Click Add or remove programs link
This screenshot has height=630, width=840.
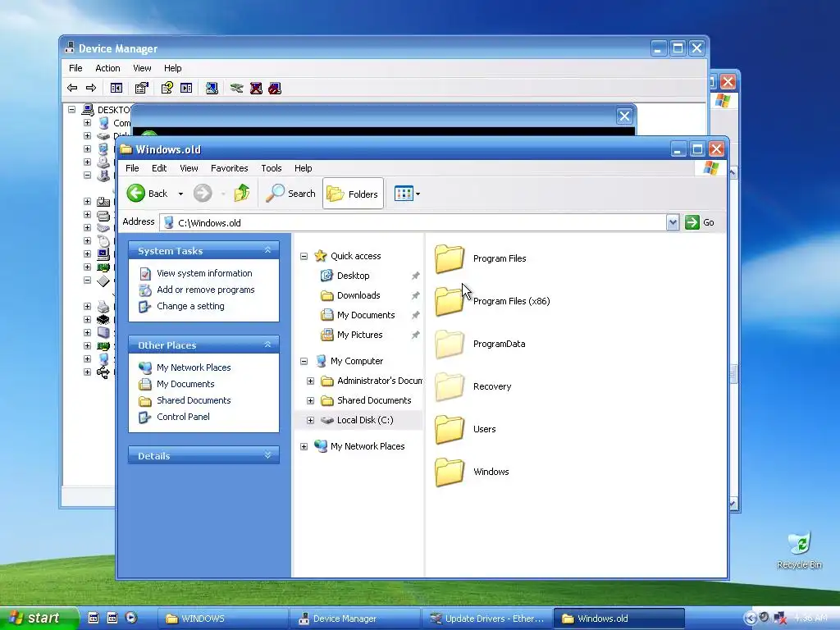point(205,290)
